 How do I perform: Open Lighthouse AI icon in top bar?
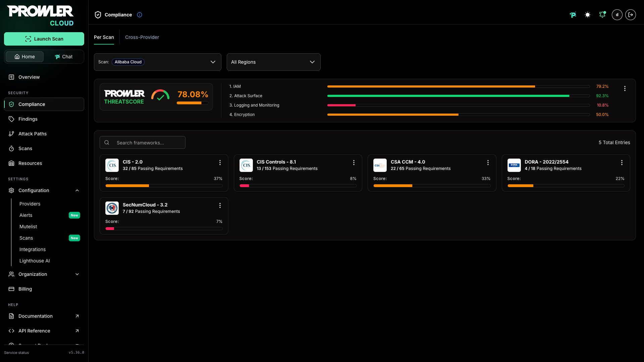pyautogui.click(x=573, y=15)
